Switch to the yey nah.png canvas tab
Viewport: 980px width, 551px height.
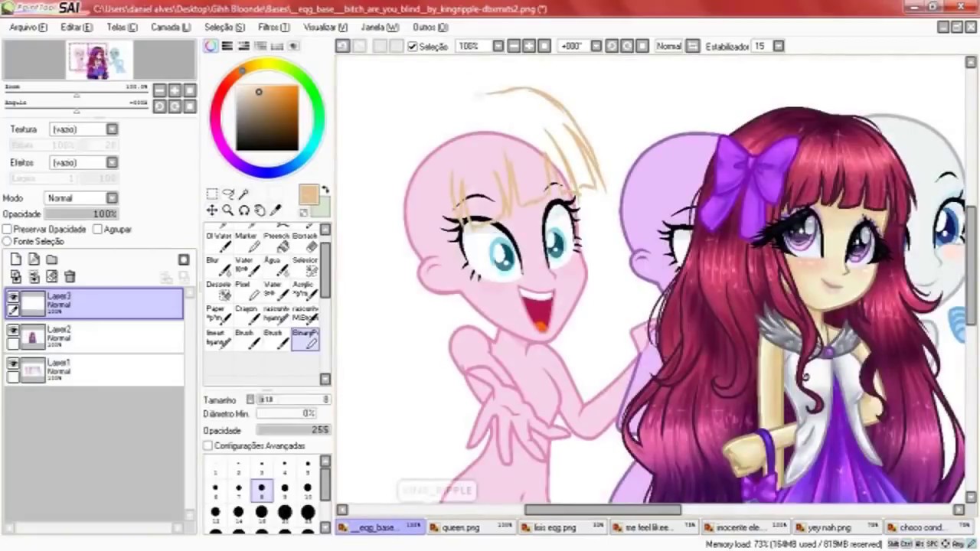pyautogui.click(x=837, y=527)
